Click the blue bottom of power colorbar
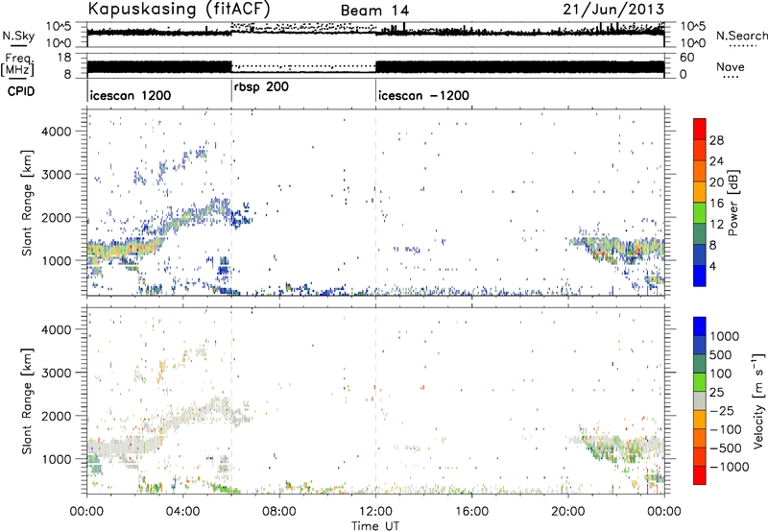The width and height of the screenshot is (768, 532). 700,276
